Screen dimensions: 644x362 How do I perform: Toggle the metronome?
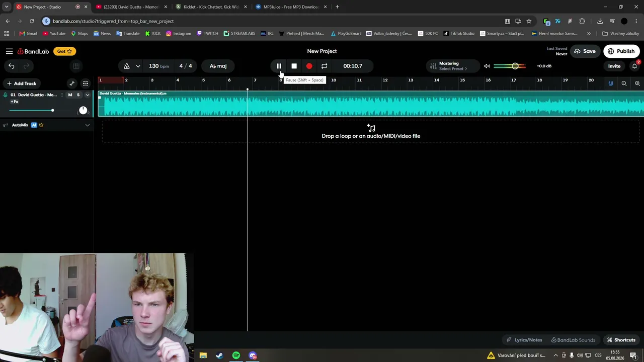[x=127, y=66]
